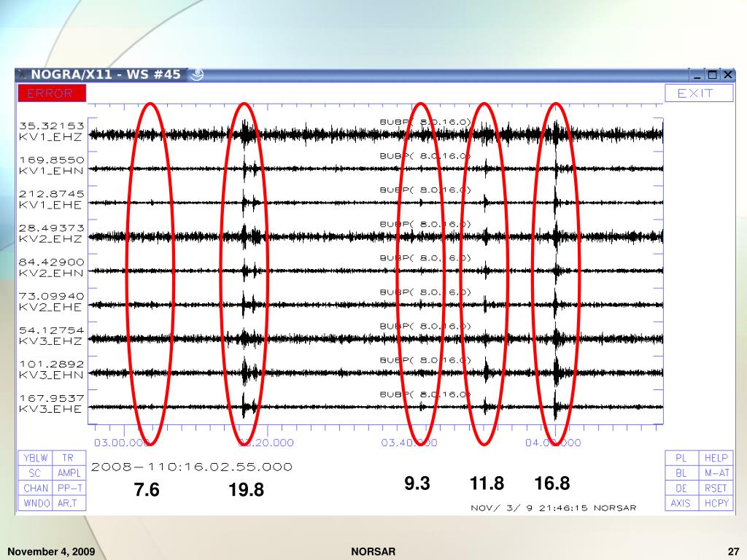Click the HCPY hardcopy button
This screenshot has width=747, height=560.
[x=716, y=503]
